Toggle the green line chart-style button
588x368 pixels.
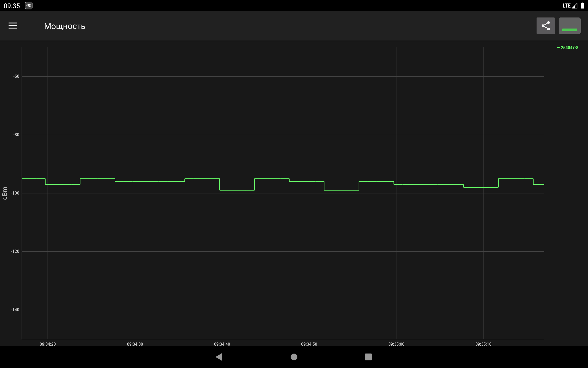[x=570, y=26]
